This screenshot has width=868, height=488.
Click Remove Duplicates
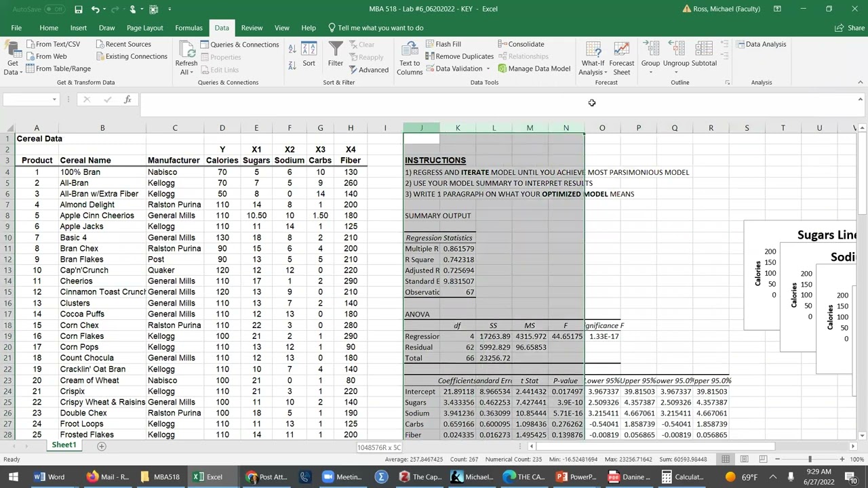[x=459, y=56]
